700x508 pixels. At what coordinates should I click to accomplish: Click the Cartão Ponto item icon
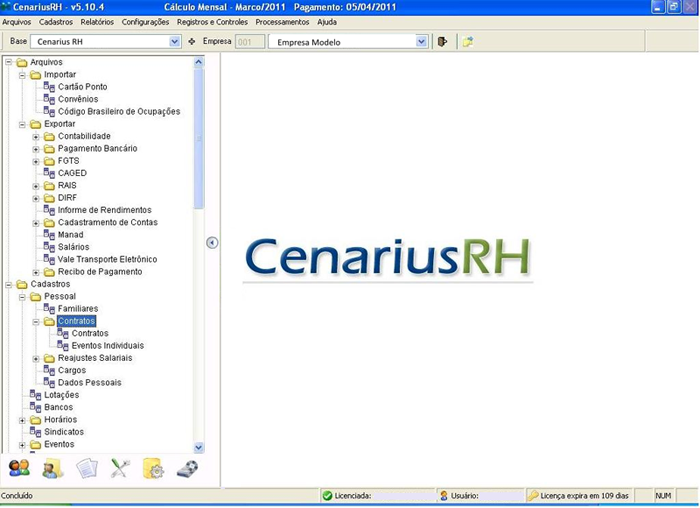49,87
